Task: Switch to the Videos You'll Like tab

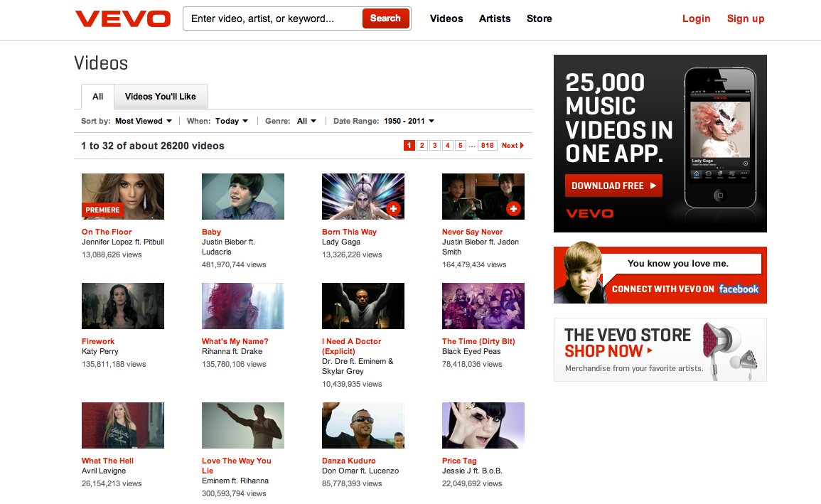Action: pos(160,96)
